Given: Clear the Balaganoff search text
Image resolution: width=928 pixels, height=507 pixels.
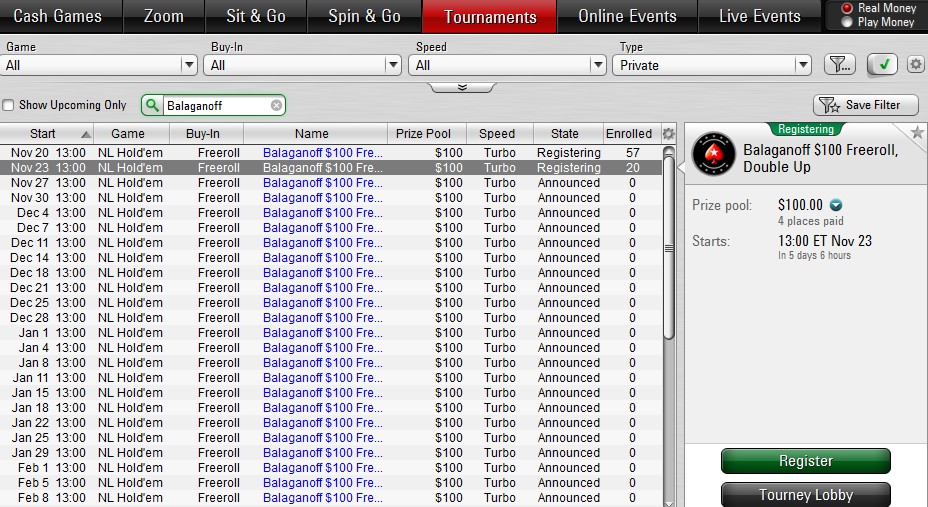Looking at the screenshot, I should [x=277, y=105].
